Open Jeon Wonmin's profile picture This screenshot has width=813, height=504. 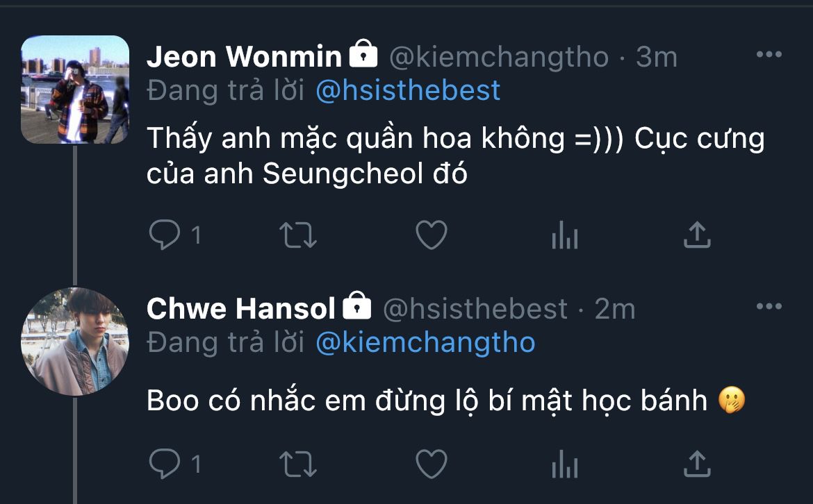[75, 90]
